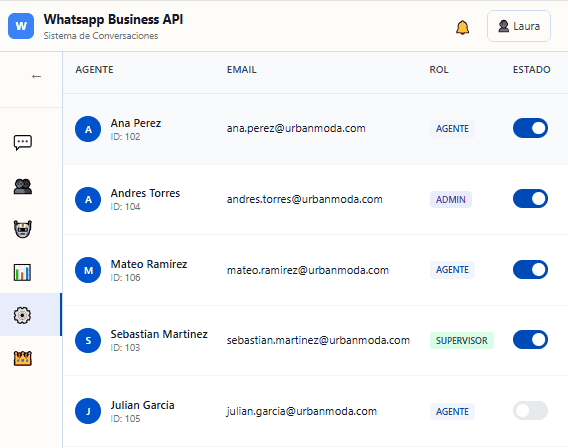Open the bot robot icon in sidebar

(23, 229)
